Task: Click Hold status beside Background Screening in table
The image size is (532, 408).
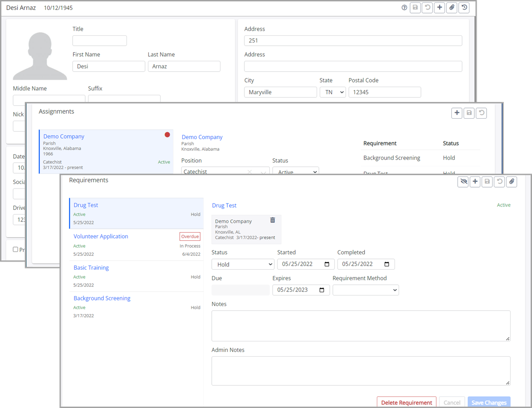Action: click(449, 158)
